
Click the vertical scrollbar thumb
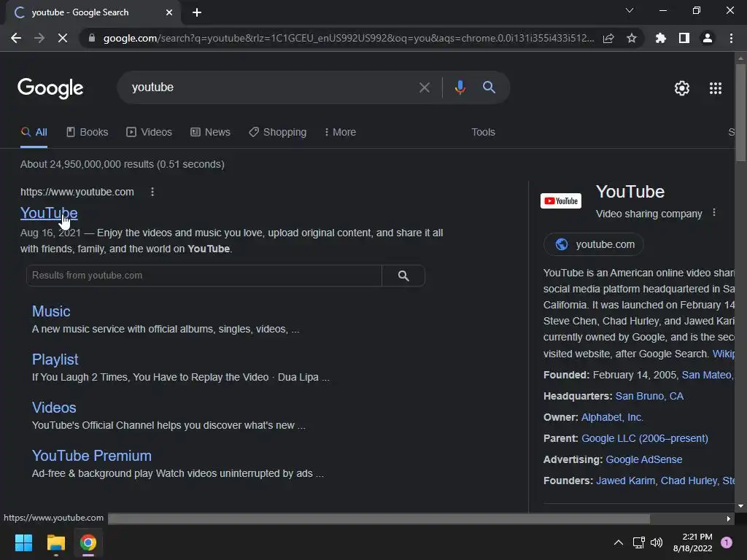[740, 112]
